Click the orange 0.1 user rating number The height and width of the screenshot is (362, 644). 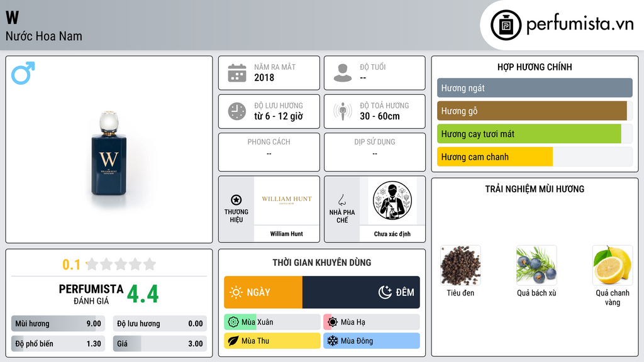point(71,265)
